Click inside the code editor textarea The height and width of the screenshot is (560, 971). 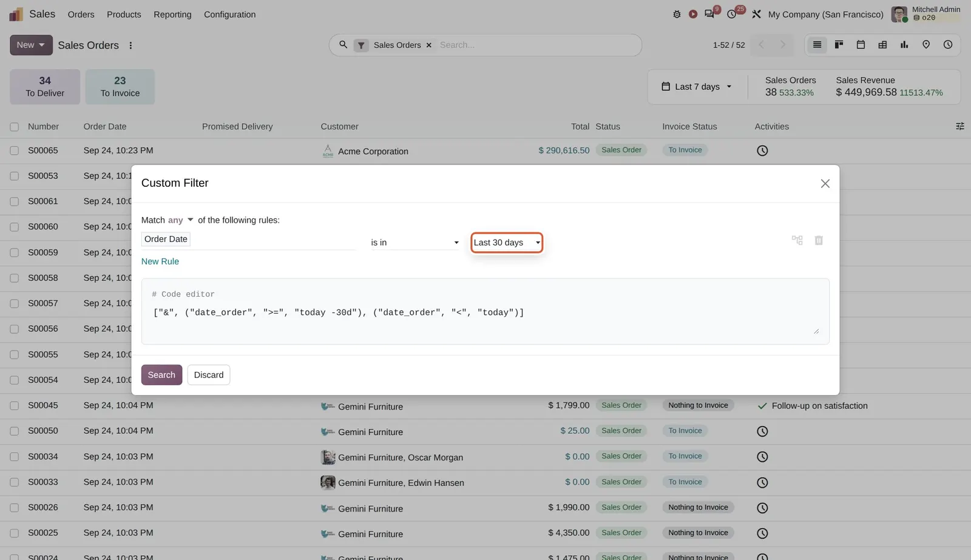pos(486,311)
